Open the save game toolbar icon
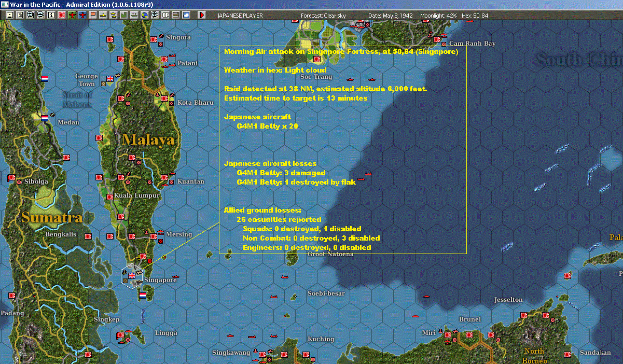Image resolution: width=623 pixels, height=364 pixels. point(10,16)
